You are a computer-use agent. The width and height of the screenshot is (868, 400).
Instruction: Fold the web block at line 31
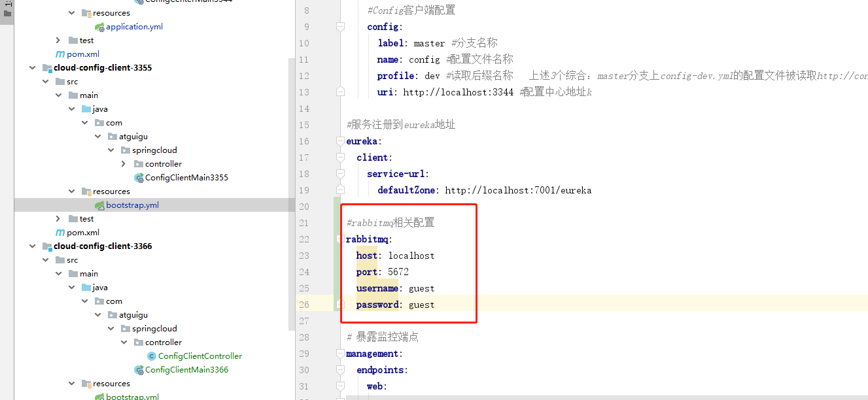pyautogui.click(x=339, y=386)
